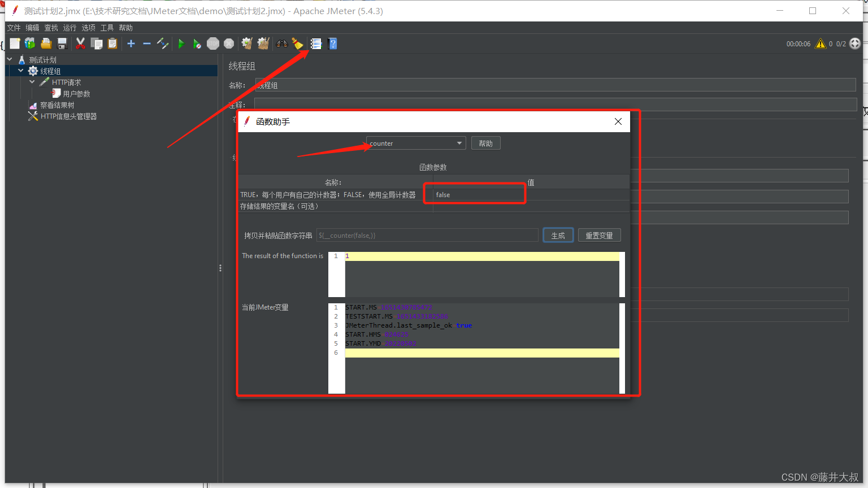Open the Templates icon in toolbar
The width and height of the screenshot is (868, 488).
[30, 43]
